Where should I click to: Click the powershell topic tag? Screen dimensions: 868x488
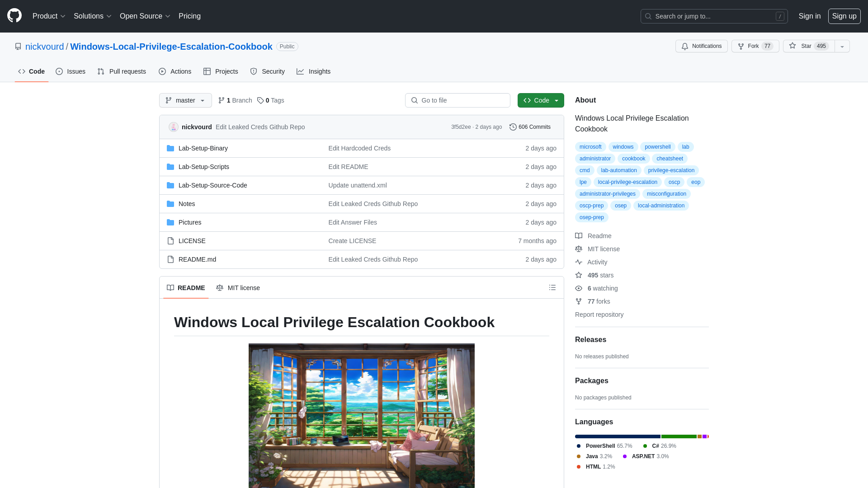pyautogui.click(x=657, y=147)
